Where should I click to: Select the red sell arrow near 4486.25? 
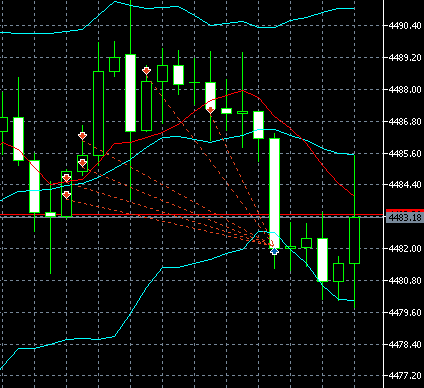(82, 136)
